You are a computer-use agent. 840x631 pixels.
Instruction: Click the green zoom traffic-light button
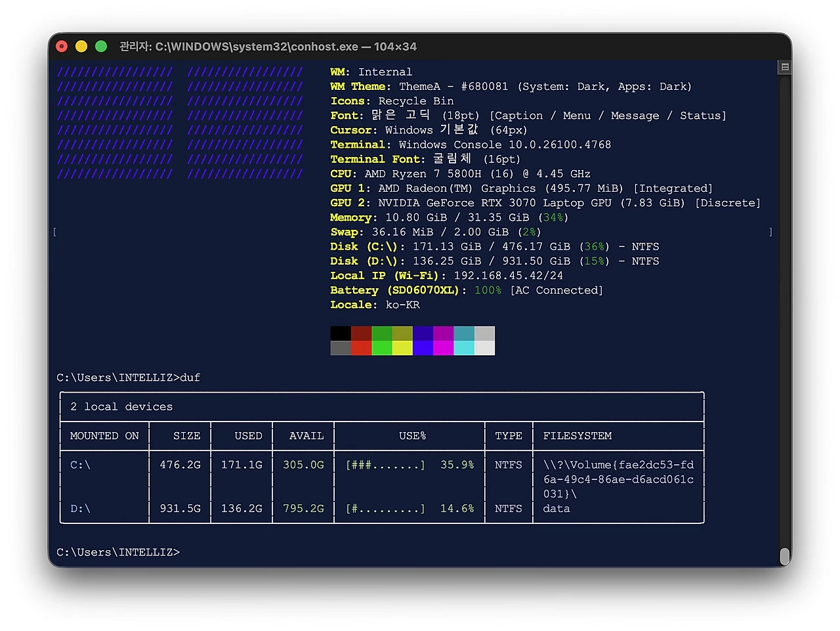[100, 47]
